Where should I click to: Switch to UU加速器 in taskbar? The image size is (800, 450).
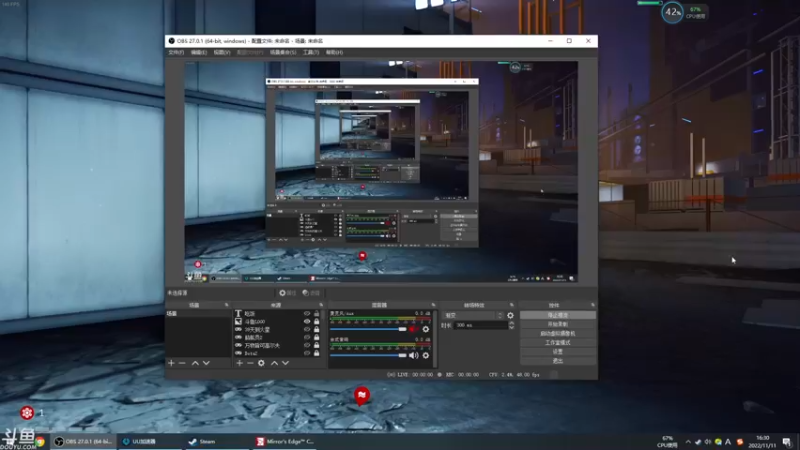[149, 442]
